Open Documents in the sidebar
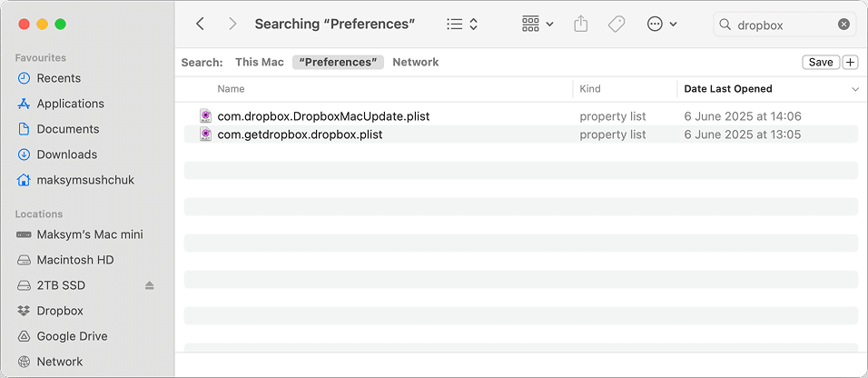 pyautogui.click(x=68, y=129)
